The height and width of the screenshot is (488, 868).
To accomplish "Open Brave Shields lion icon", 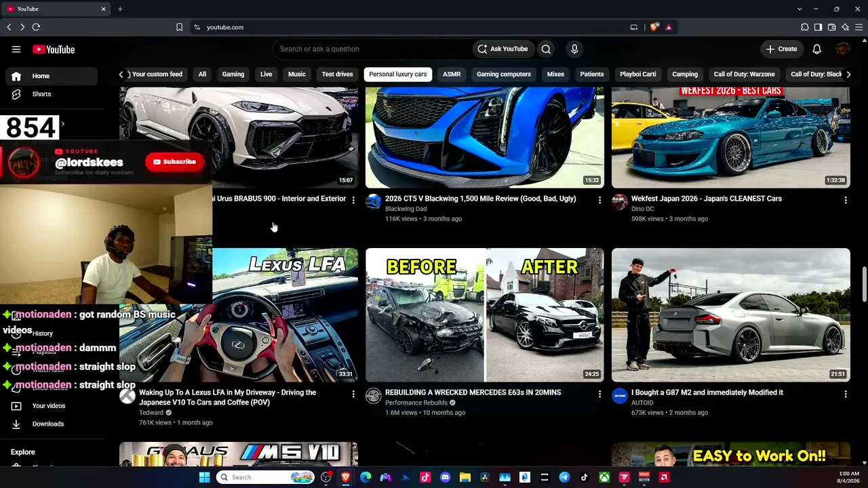I will tap(654, 27).
